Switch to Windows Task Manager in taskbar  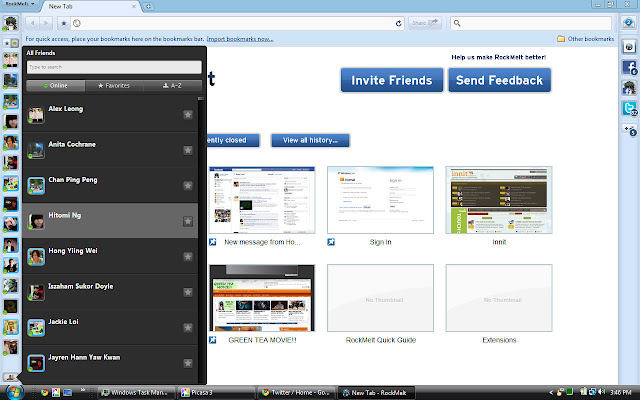136,393
